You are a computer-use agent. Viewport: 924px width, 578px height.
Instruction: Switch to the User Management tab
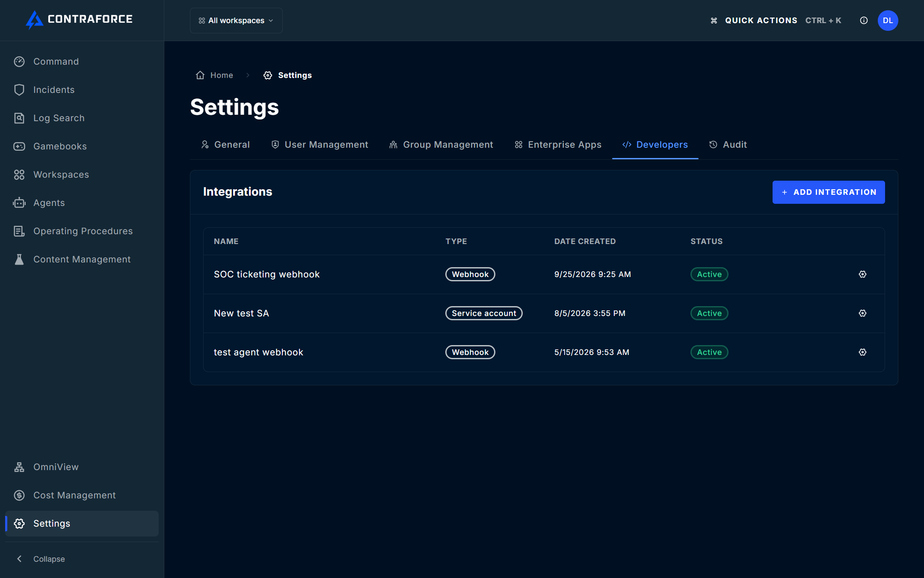(x=320, y=145)
